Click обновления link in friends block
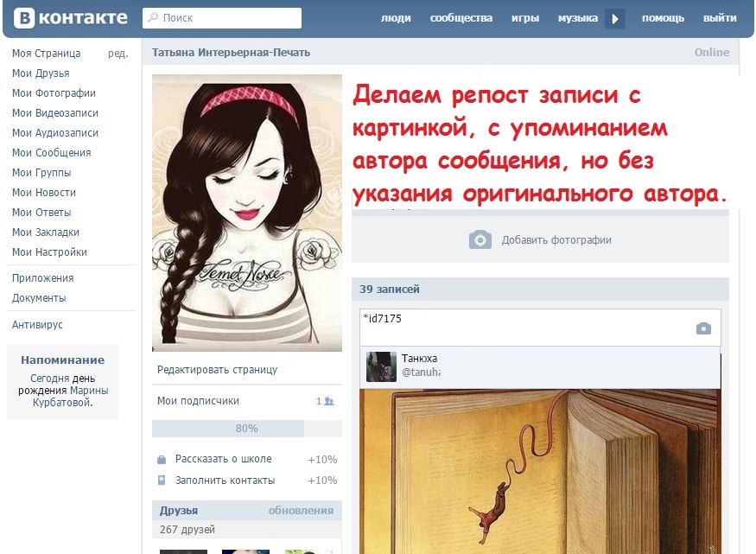The width and height of the screenshot is (756, 554). (301, 511)
